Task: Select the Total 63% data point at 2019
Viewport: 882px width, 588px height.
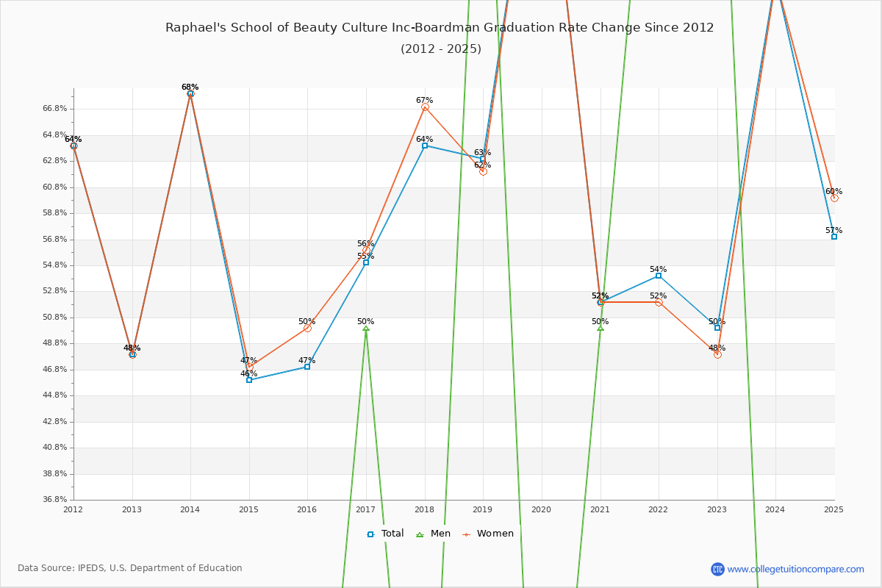Action: point(483,159)
